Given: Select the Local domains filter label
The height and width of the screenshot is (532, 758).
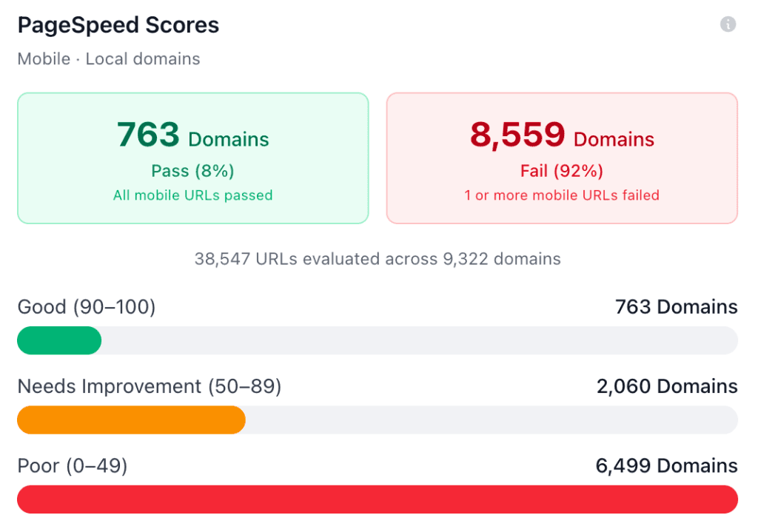Looking at the screenshot, I should [143, 58].
